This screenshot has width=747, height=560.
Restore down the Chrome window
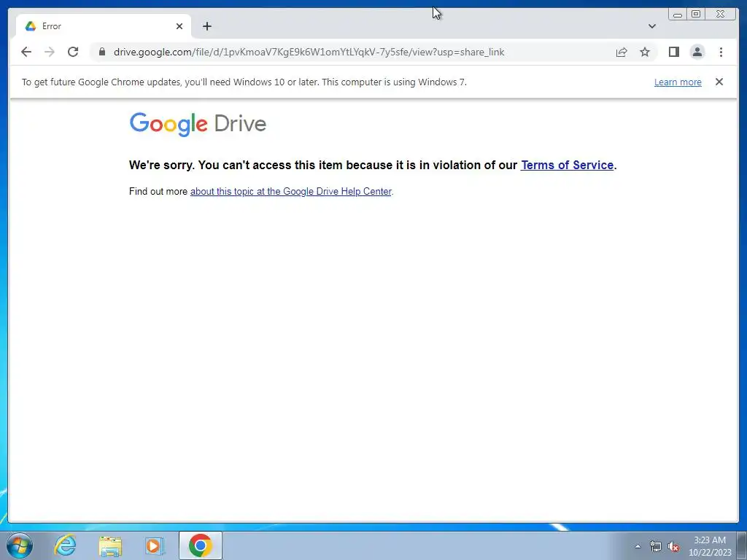pos(695,15)
